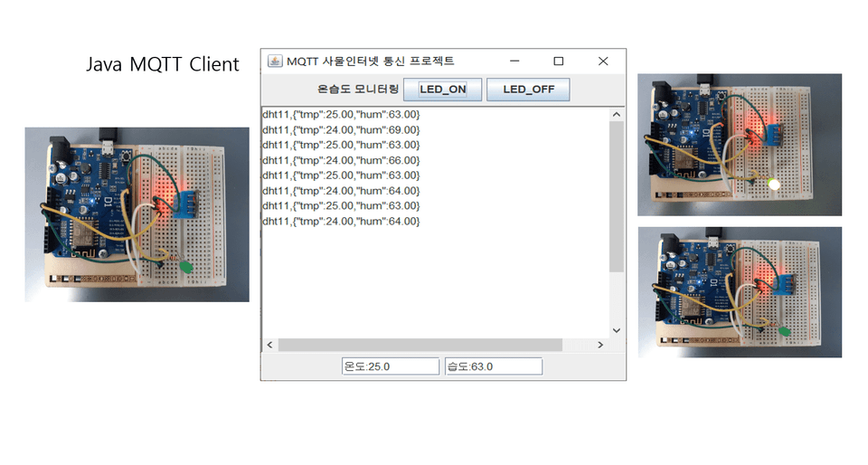This screenshot has width=868, height=465.
Task: Close the MQTT client window
Action: tap(603, 61)
